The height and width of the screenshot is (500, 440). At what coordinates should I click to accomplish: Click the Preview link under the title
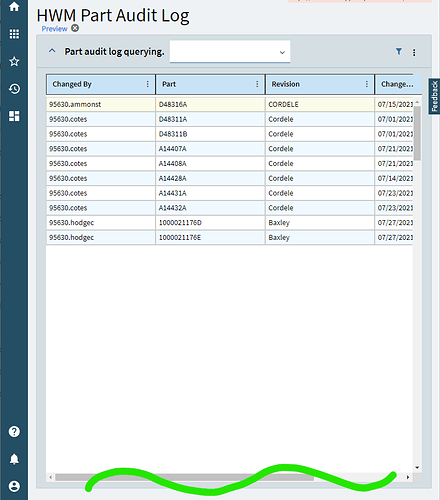click(x=54, y=29)
